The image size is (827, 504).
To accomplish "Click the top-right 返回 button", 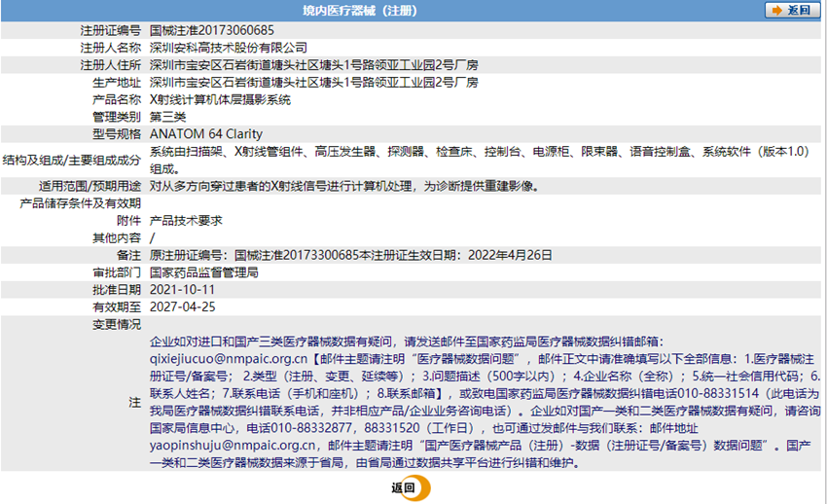I will pos(792,10).
